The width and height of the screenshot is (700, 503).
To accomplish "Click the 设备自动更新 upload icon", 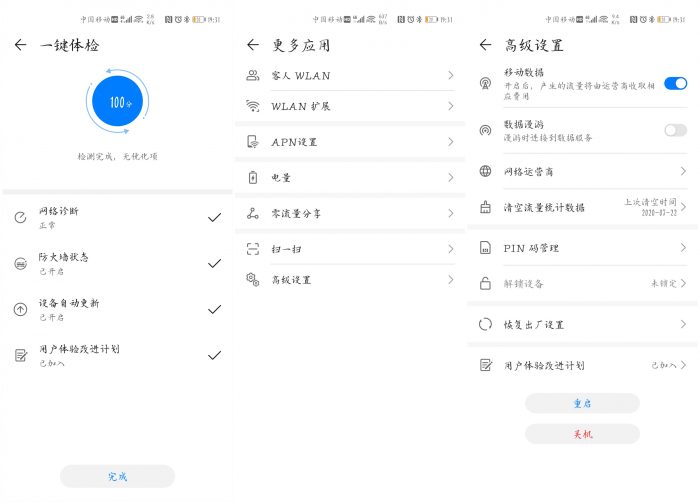I will click(x=20, y=309).
